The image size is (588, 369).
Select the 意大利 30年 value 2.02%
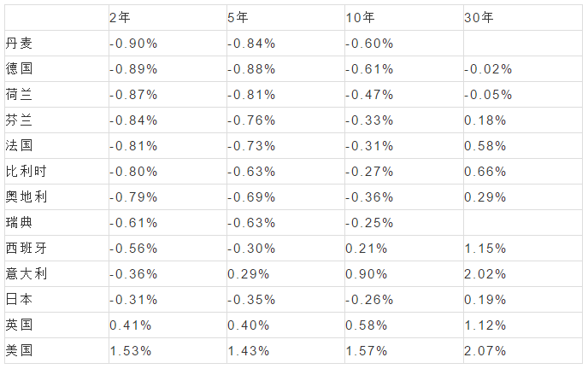485,274
